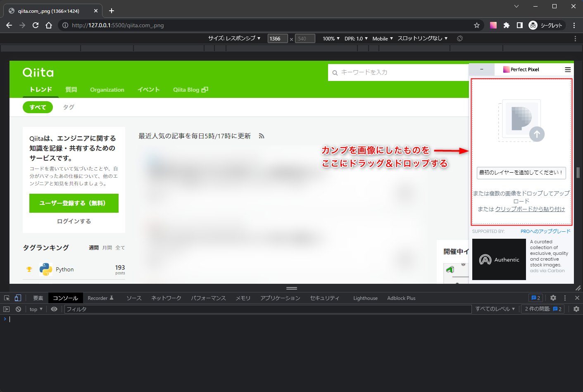583x392 pixels.
Task: Toggle the live expression eye icon
Action: coord(54,309)
